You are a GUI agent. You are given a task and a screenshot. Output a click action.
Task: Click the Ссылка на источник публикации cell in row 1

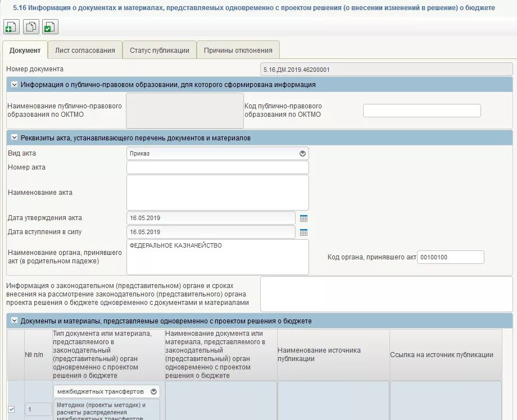coord(446,400)
